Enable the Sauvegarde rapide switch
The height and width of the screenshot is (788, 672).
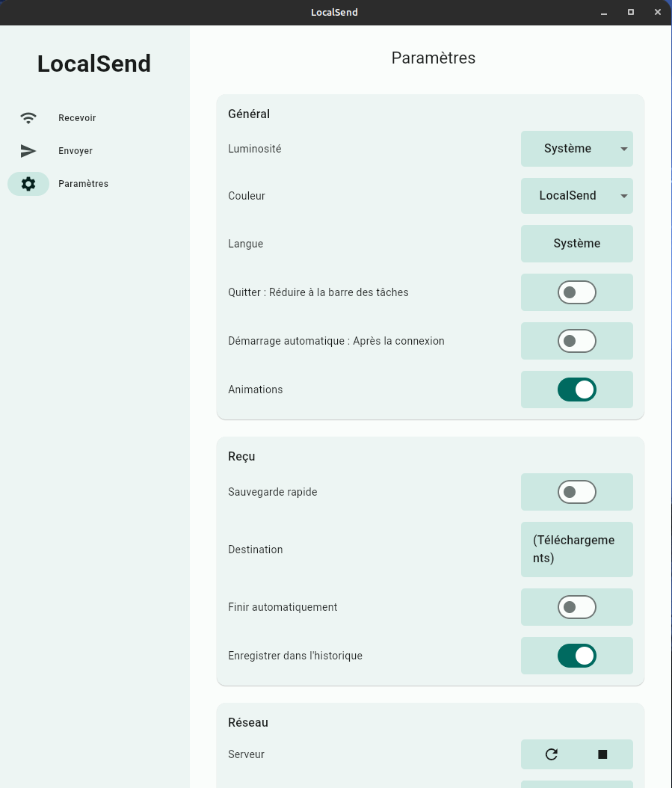tap(576, 492)
